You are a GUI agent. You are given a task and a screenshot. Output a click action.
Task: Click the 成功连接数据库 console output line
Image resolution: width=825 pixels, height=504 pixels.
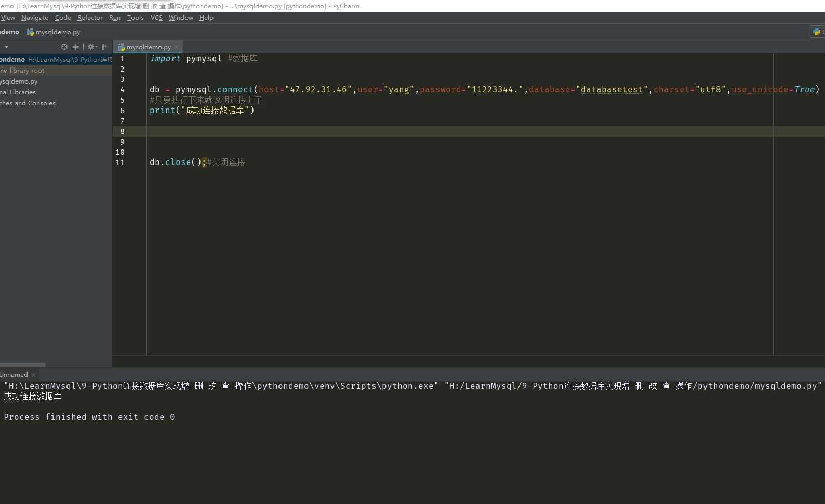[33, 397]
